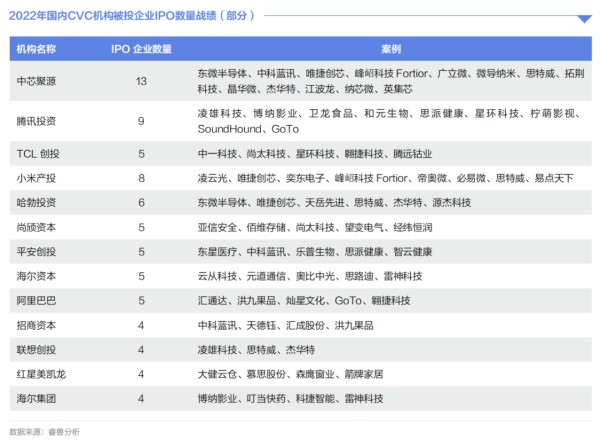Click the '机构名称' column header

click(x=36, y=49)
